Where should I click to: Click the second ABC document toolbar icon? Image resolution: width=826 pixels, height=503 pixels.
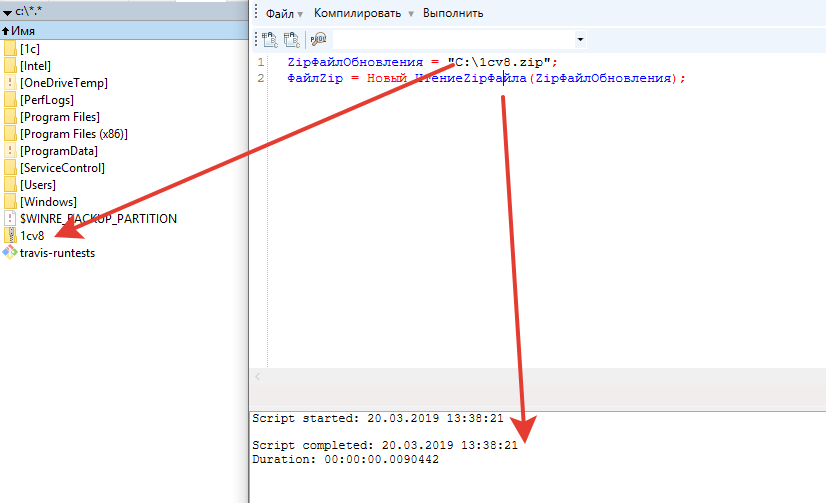[x=292, y=40]
